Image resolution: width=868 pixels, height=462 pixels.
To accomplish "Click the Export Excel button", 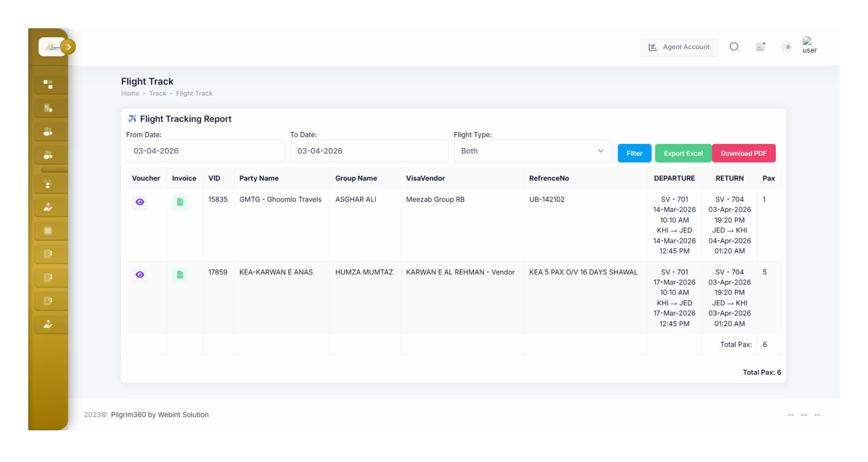I will pyautogui.click(x=683, y=153).
